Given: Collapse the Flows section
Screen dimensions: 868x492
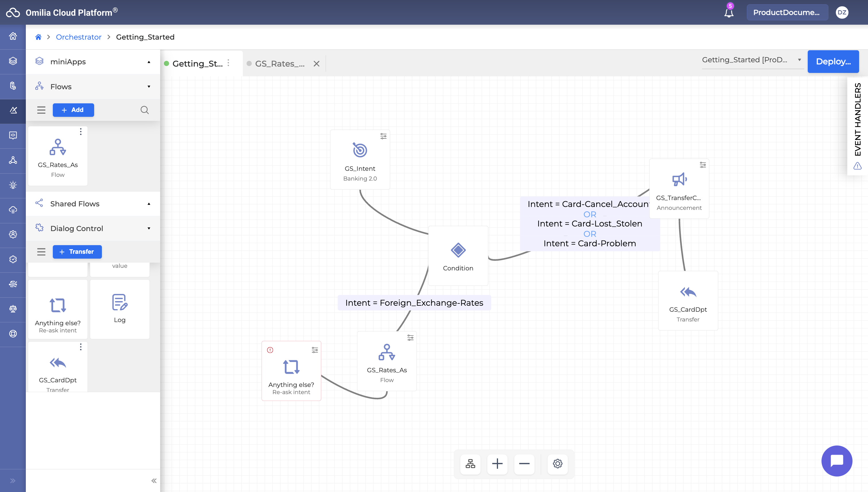Looking at the screenshot, I should tap(149, 86).
